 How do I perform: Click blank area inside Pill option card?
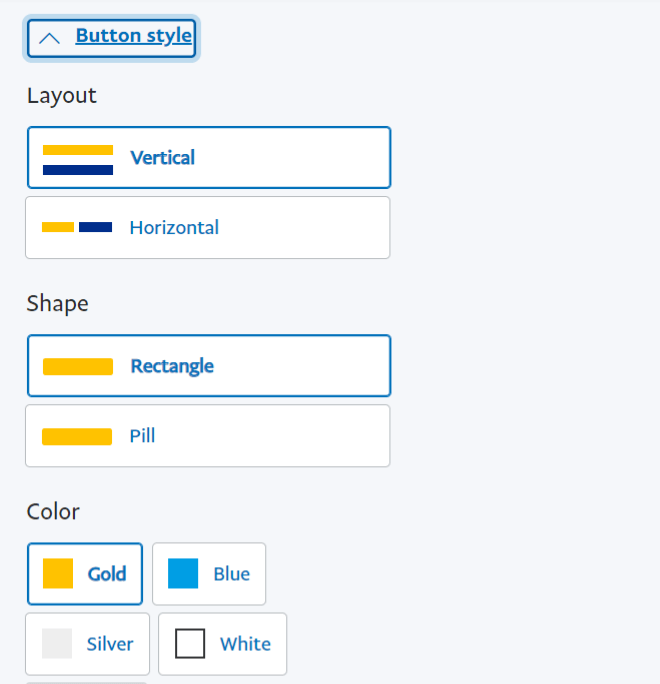pos(270,436)
